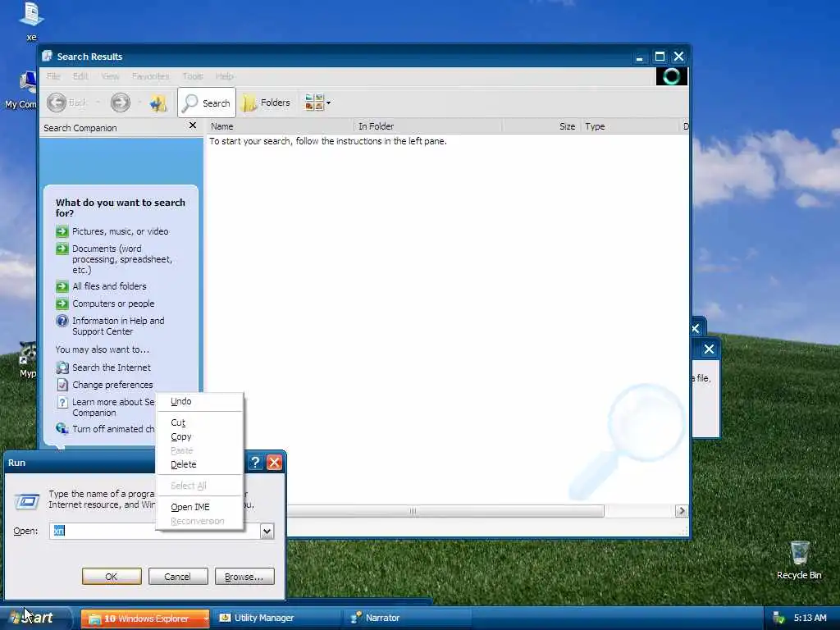The height and width of the screenshot is (630, 840).
Task: Open the Favorites menu
Action: pyautogui.click(x=151, y=76)
